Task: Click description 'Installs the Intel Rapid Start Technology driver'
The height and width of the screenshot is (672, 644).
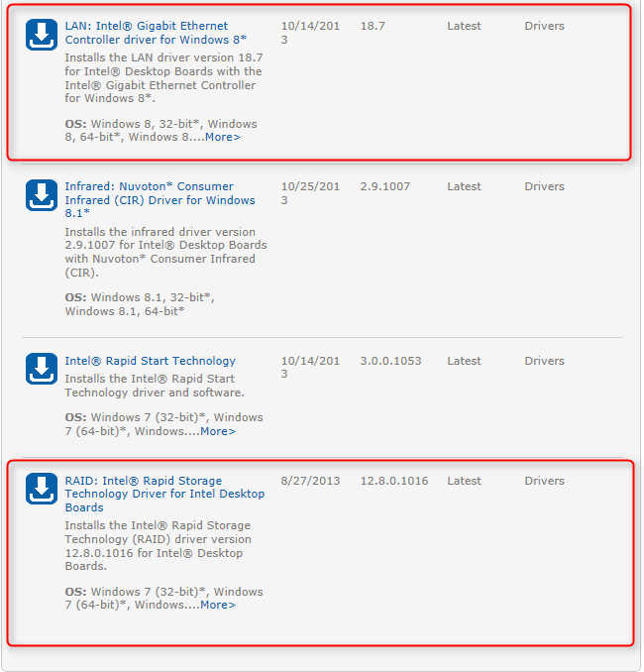Action: [x=155, y=386]
